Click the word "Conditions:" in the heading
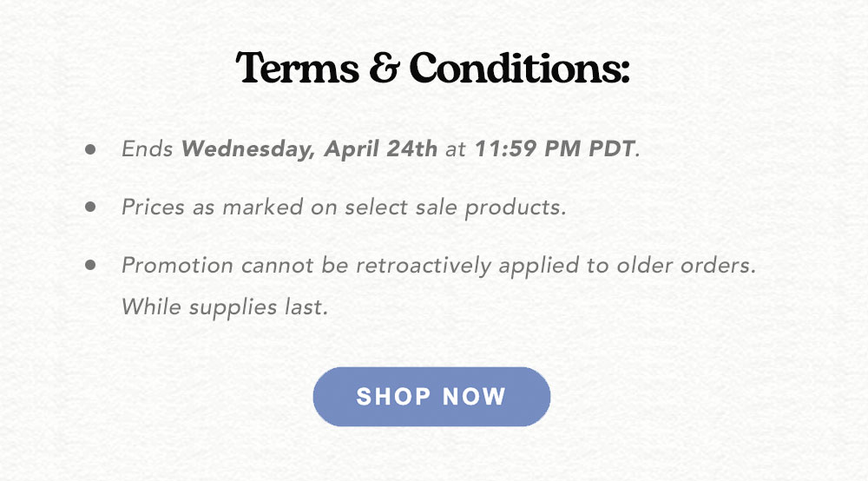The height and width of the screenshot is (481, 868). pyautogui.click(x=519, y=68)
